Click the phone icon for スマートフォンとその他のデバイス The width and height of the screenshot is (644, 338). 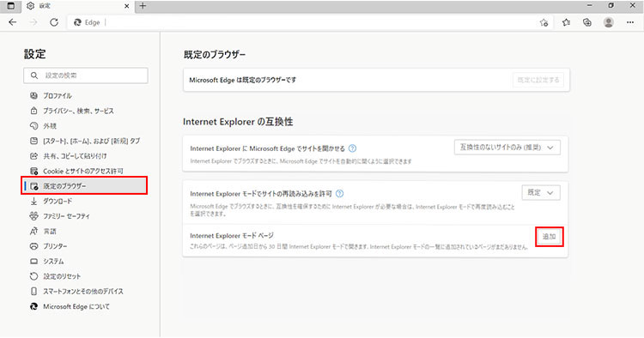34,291
